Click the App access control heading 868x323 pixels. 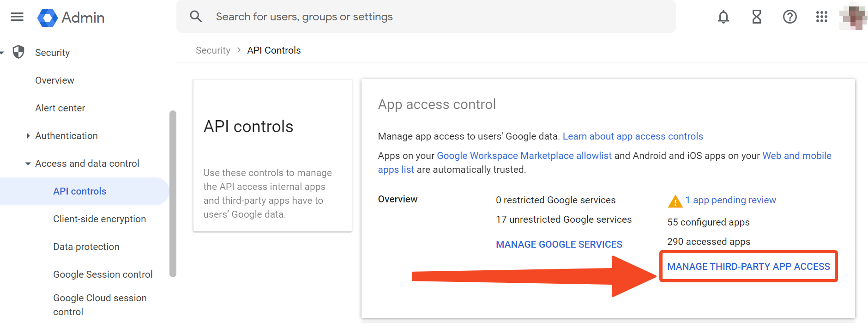pos(437,104)
